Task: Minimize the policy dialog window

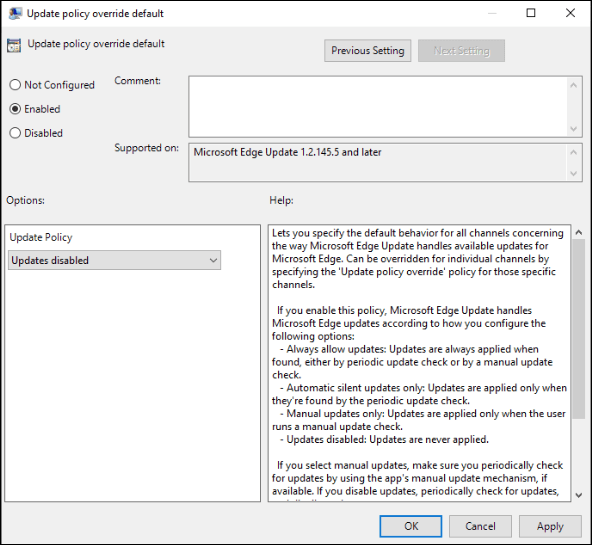Action: coord(492,13)
